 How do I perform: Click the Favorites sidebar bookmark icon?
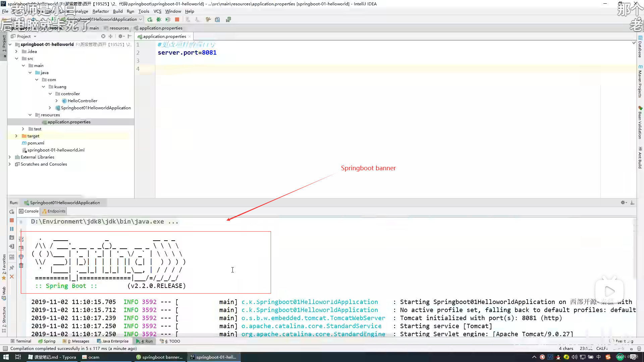pos(3,278)
